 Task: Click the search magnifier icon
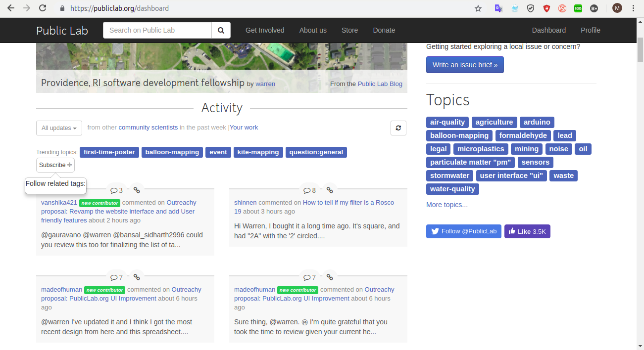[x=221, y=30]
